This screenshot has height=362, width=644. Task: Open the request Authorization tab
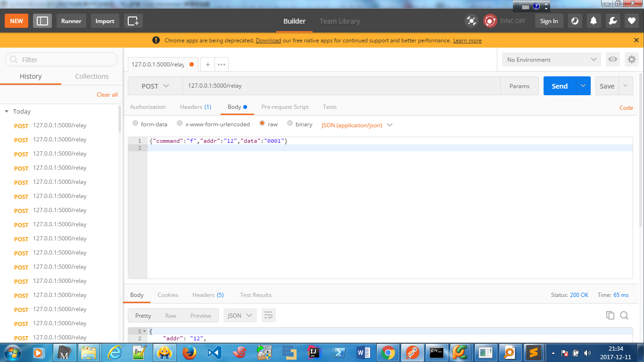click(x=148, y=107)
